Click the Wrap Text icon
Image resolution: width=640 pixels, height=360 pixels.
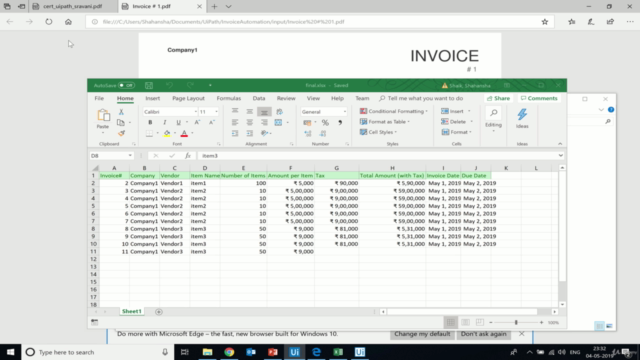(x=280, y=112)
